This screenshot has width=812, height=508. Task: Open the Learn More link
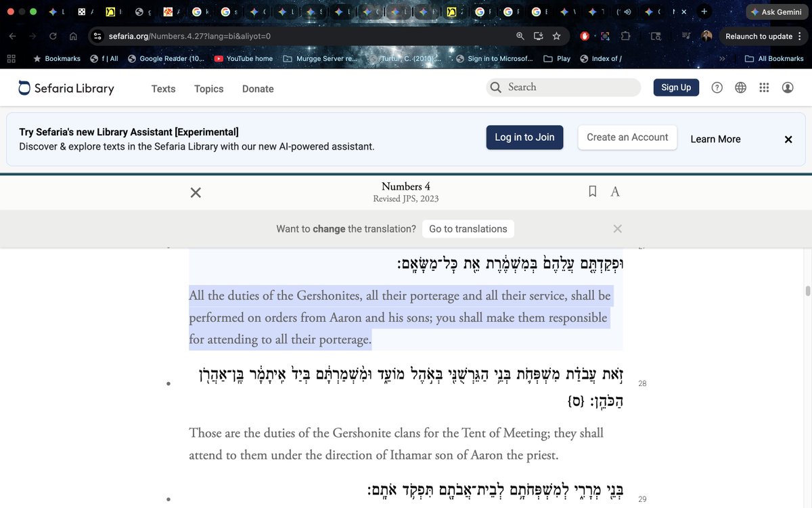coord(715,139)
